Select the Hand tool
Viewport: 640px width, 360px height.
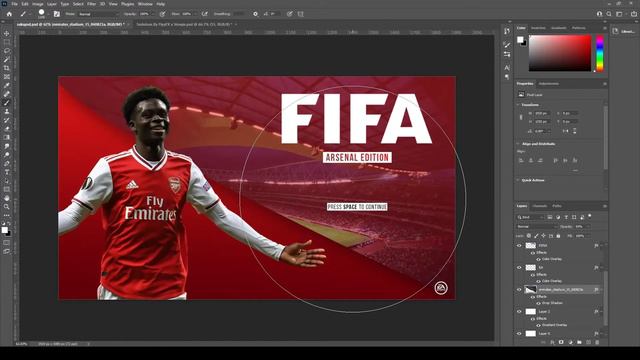coord(7,198)
